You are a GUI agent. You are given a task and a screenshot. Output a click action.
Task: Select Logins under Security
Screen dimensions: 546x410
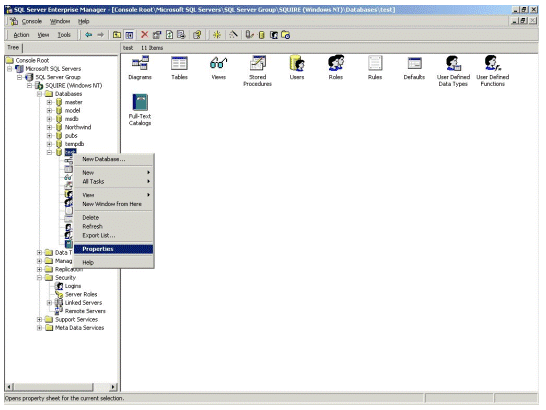point(73,286)
